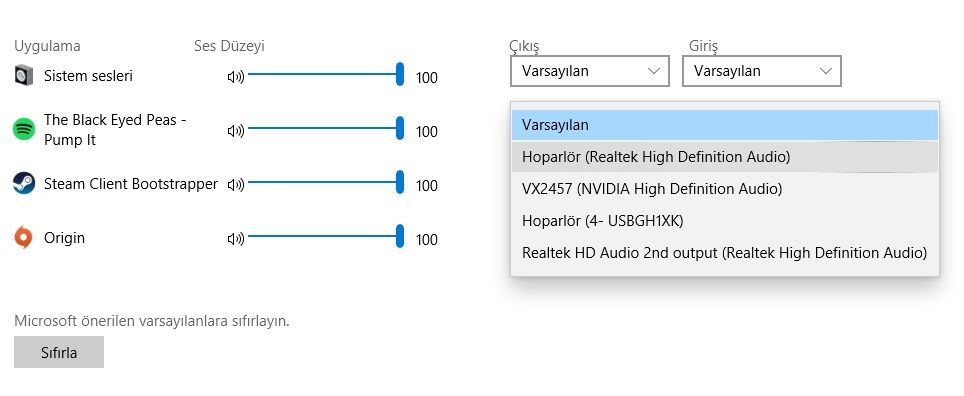Click the Origin volume value 100
The image size is (964, 396).
pos(427,240)
